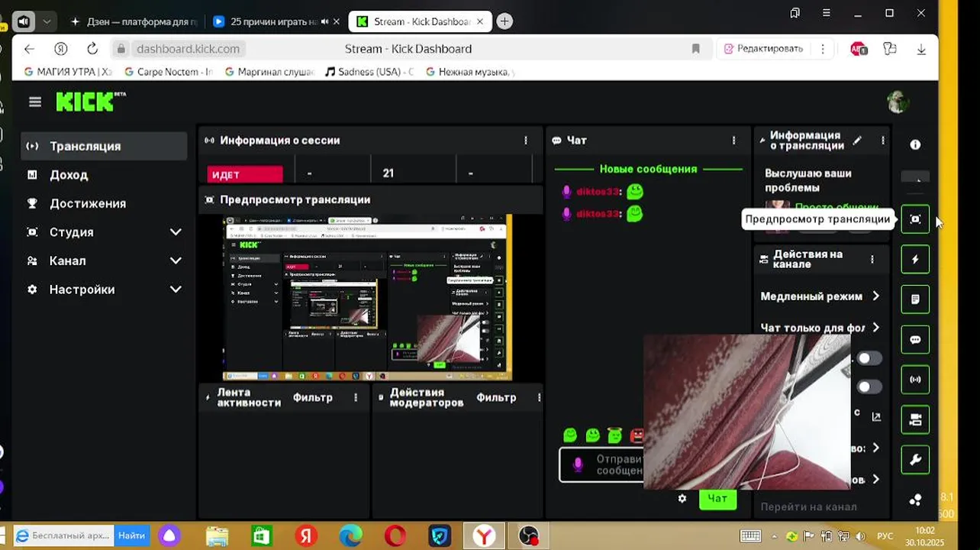This screenshot has width=980, height=550.
Task: Open the МАГИЯ УТРА bookmark
Action: (68, 72)
